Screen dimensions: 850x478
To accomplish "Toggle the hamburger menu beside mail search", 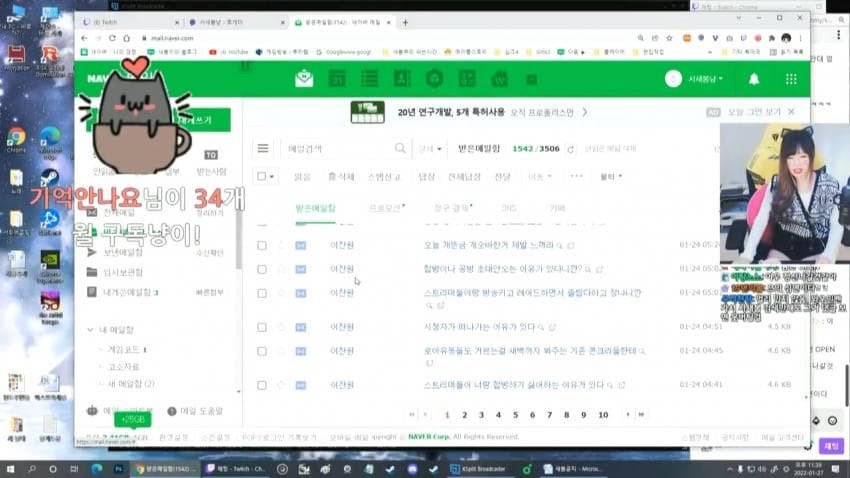I will tap(263, 148).
